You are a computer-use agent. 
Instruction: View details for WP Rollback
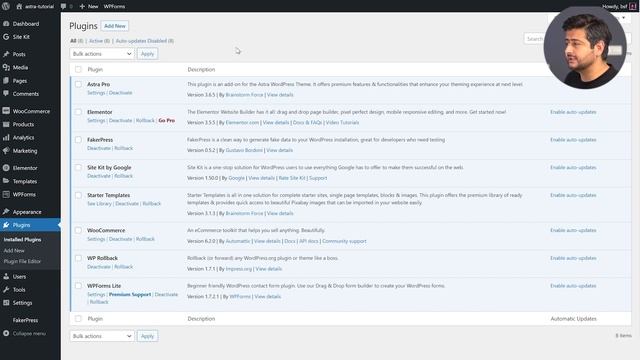[269, 269]
